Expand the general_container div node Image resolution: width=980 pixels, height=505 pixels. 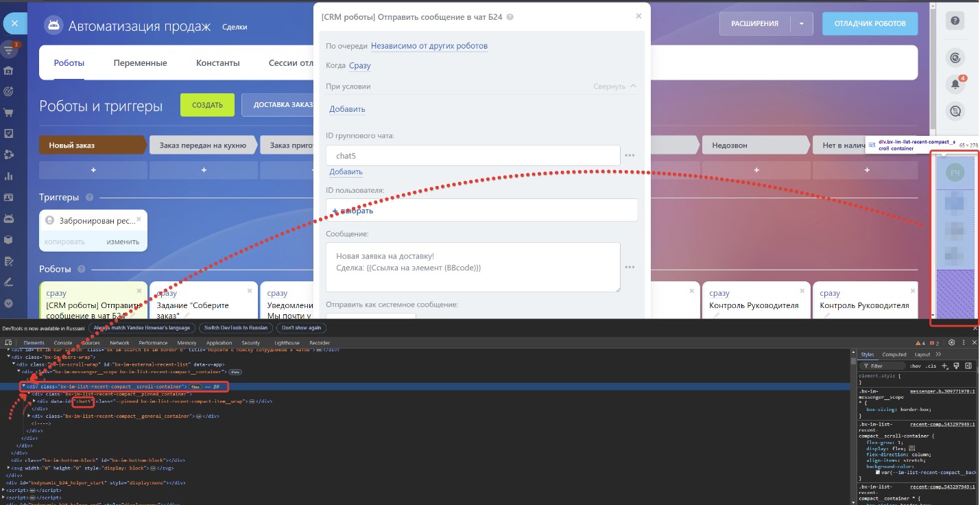(x=29, y=416)
